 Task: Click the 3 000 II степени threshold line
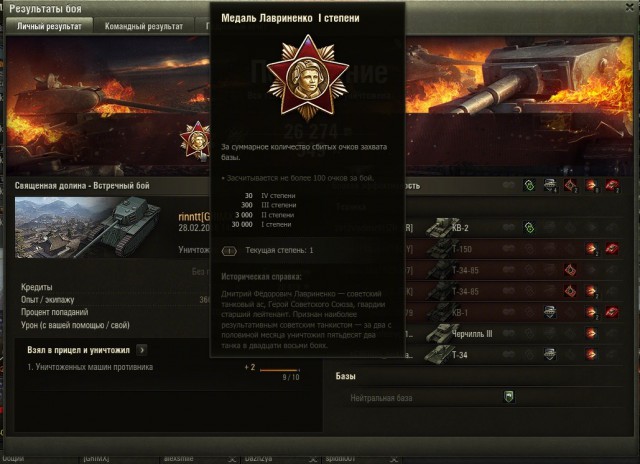pos(264,215)
